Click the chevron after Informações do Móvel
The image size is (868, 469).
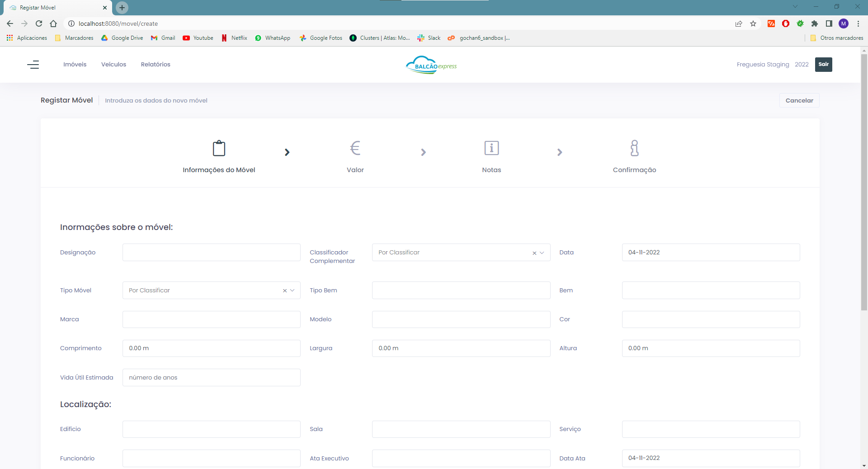tap(287, 152)
